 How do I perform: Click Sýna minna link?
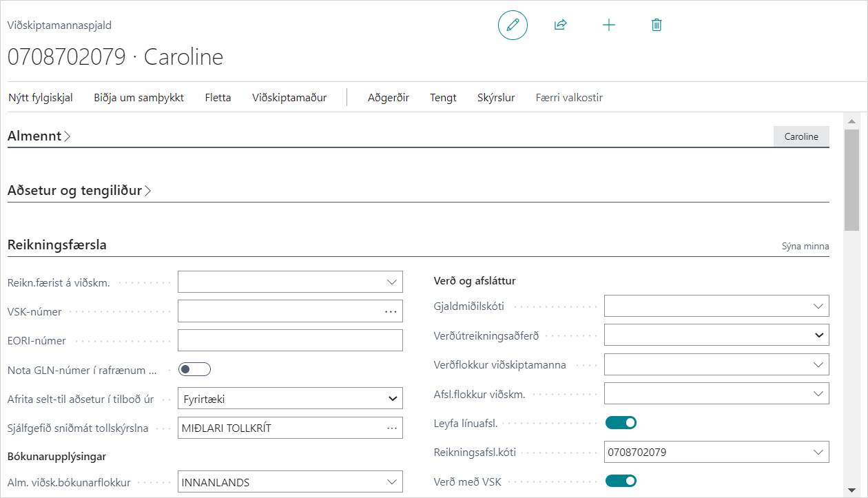coord(805,246)
